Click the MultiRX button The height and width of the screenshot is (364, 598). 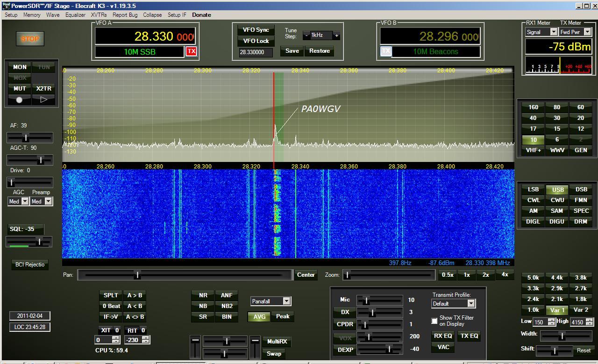pyautogui.click(x=277, y=342)
